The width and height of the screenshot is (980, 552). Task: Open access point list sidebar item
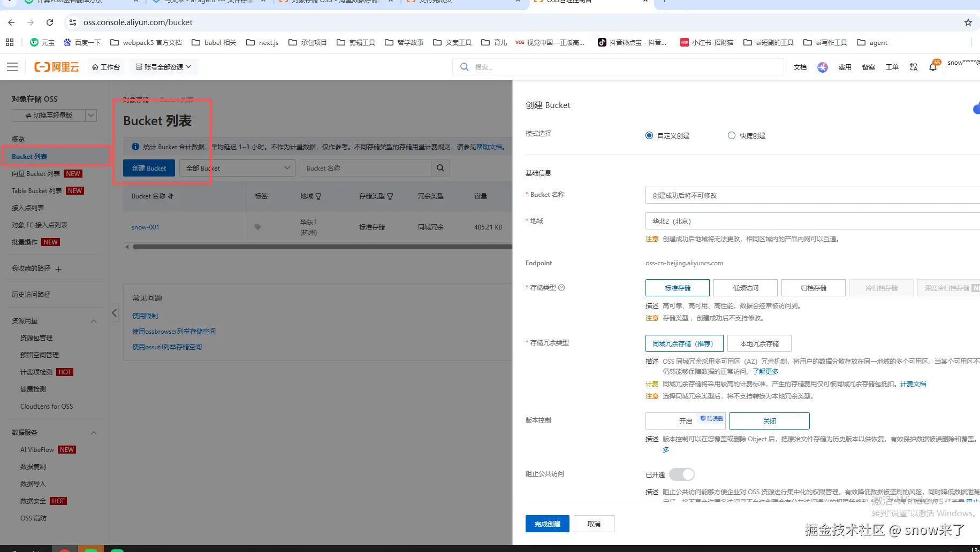point(28,208)
